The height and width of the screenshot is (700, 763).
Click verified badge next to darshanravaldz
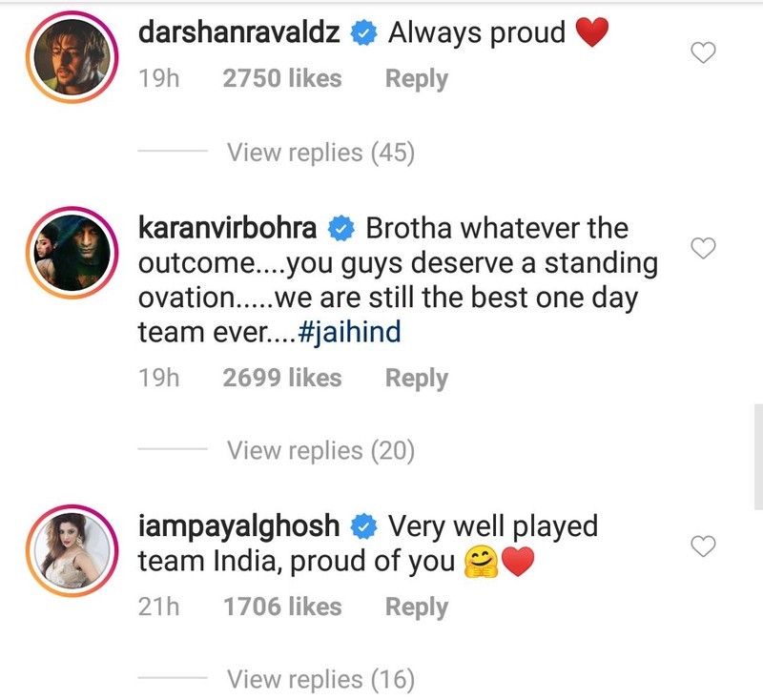pyautogui.click(x=364, y=33)
